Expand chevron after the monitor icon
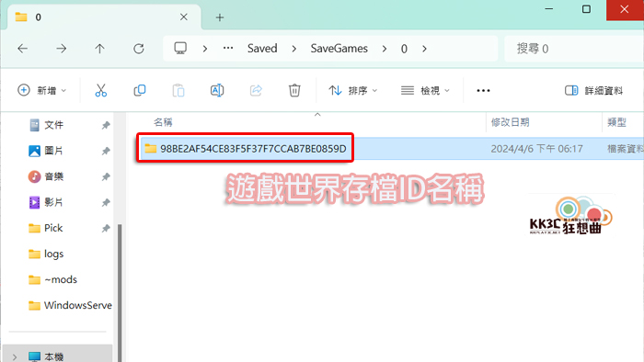 click(205, 49)
